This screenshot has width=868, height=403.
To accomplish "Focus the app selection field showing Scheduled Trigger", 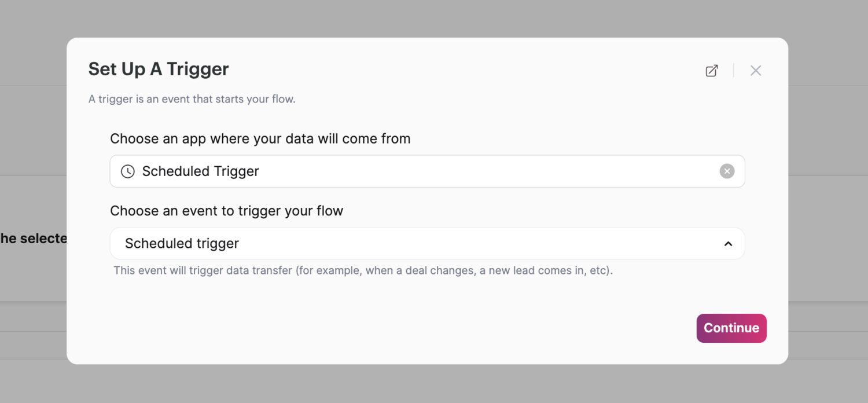I will pos(463,171).
